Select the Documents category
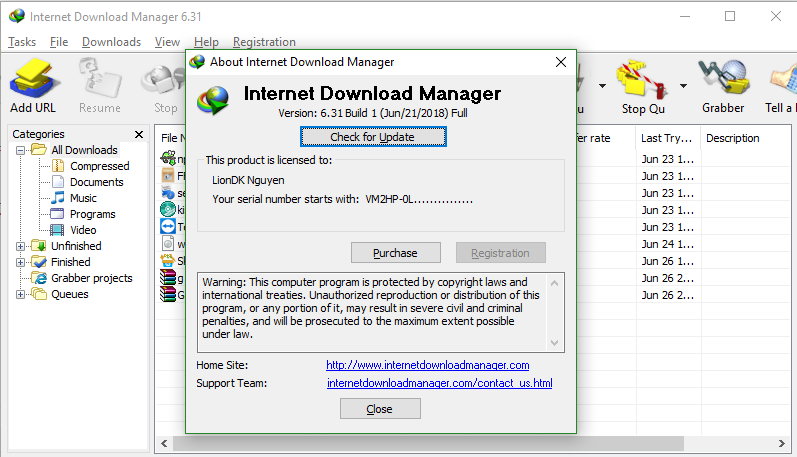This screenshot has width=797, height=457. (97, 182)
